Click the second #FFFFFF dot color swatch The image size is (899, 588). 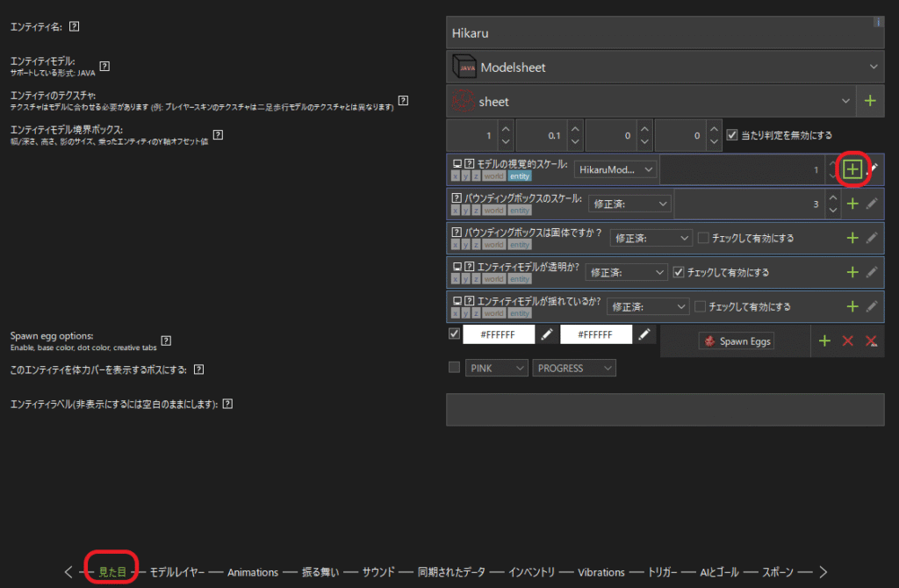(595, 334)
